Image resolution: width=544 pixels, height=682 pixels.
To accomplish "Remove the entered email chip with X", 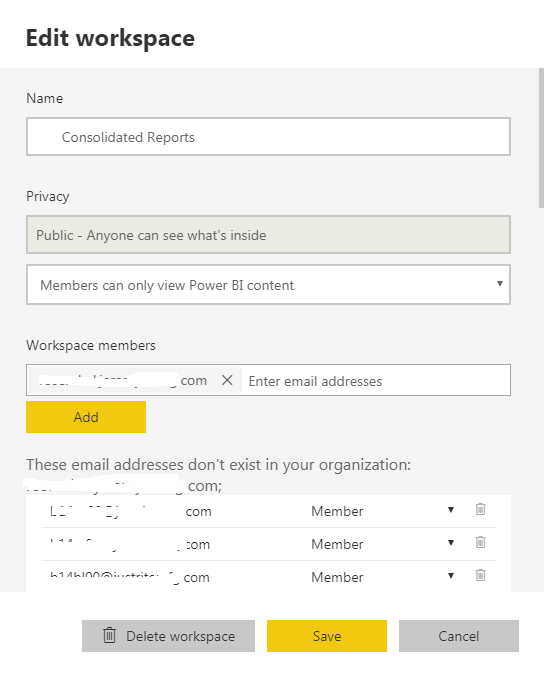I will (x=227, y=380).
